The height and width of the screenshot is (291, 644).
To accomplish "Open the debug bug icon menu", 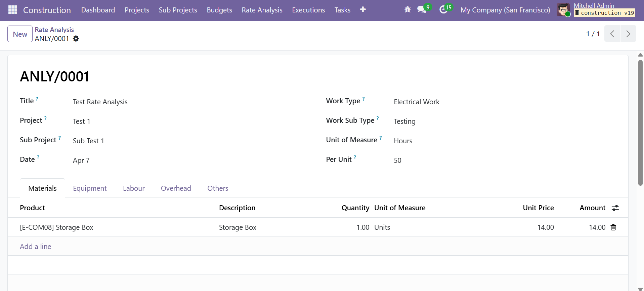I will click(x=407, y=10).
